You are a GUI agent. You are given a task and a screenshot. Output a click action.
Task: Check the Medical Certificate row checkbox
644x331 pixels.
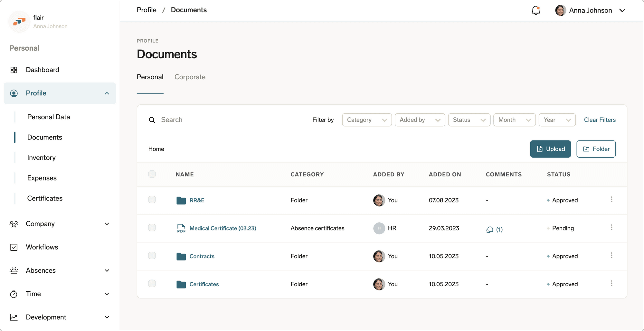(152, 228)
